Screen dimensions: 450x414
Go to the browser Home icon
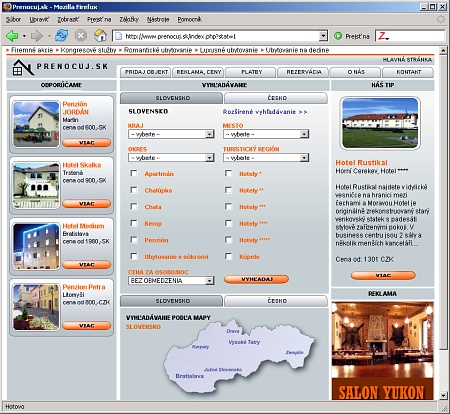coord(100,35)
